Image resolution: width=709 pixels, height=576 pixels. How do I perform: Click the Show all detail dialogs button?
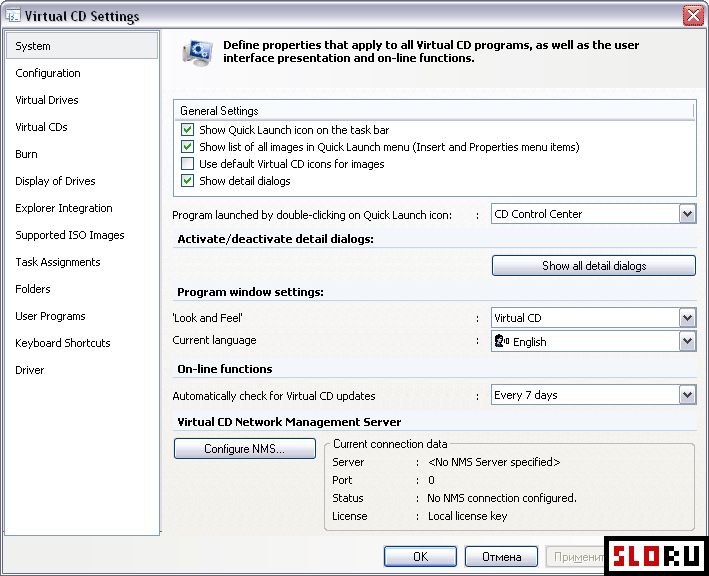click(x=594, y=266)
